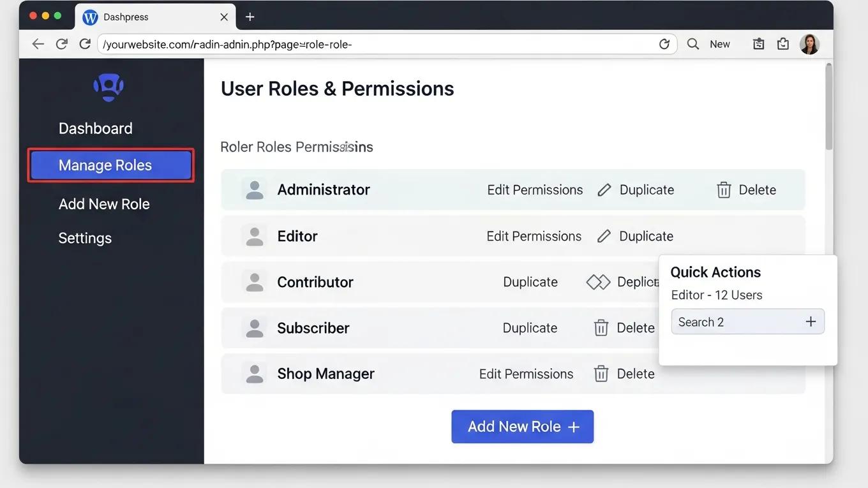Click Edit Permissions for Administrator
The image size is (868, 488).
coord(535,190)
